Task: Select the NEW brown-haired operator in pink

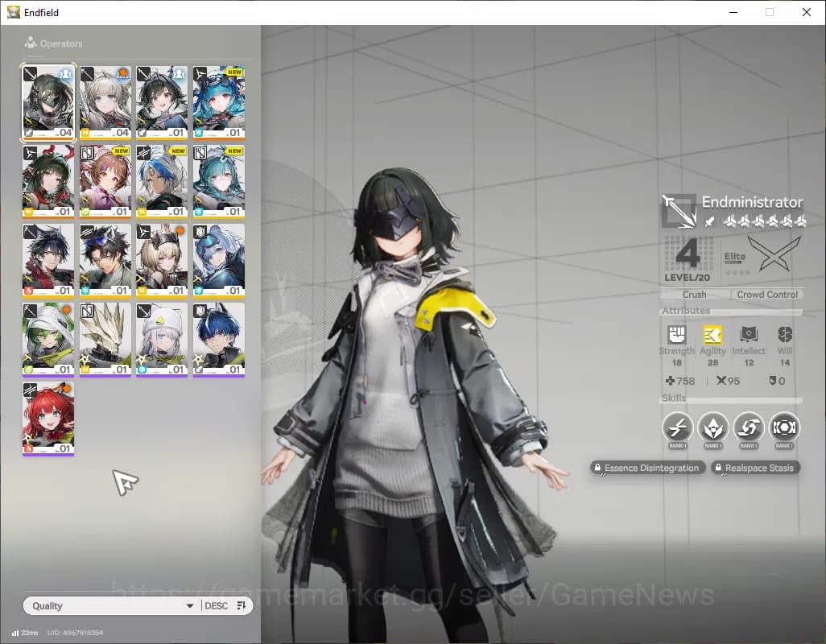Action: [105, 182]
